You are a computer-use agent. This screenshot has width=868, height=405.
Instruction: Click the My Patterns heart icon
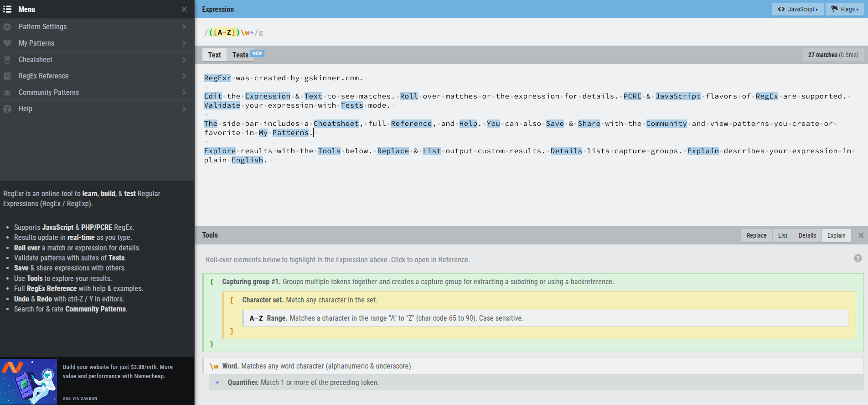coord(7,43)
